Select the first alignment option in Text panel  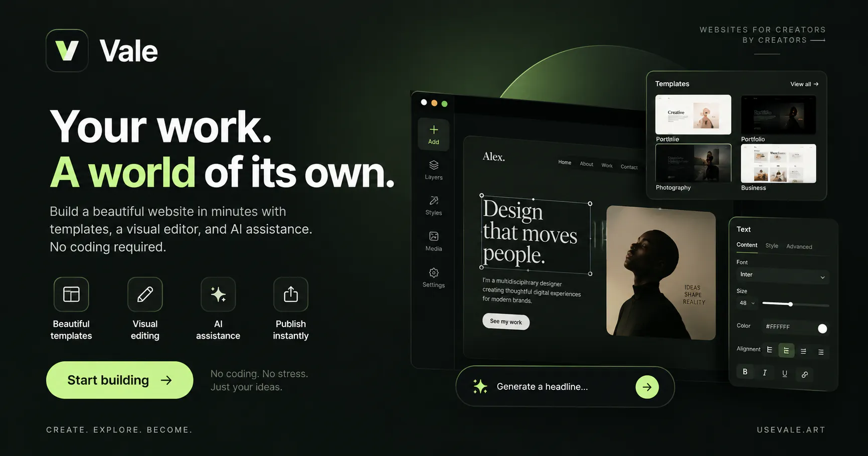coord(770,350)
